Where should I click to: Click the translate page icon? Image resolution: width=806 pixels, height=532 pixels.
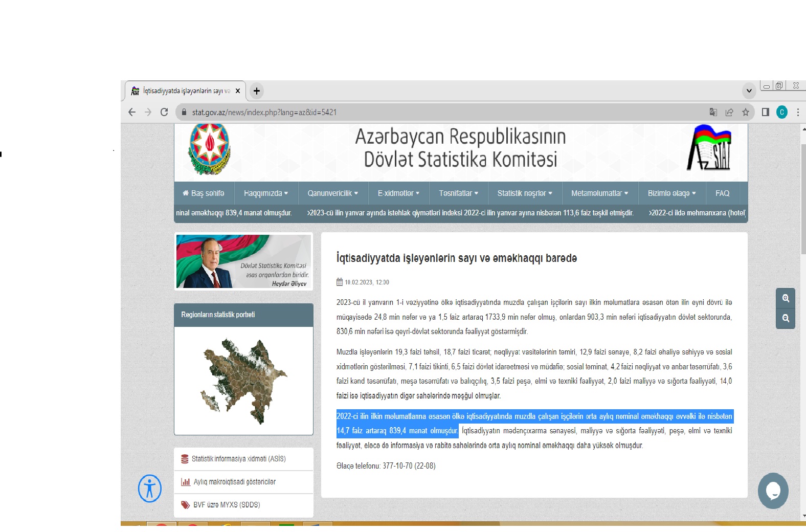coord(713,112)
